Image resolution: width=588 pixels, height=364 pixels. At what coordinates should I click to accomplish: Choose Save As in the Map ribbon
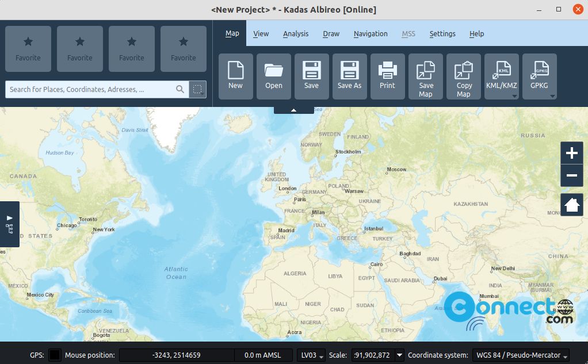pyautogui.click(x=349, y=76)
